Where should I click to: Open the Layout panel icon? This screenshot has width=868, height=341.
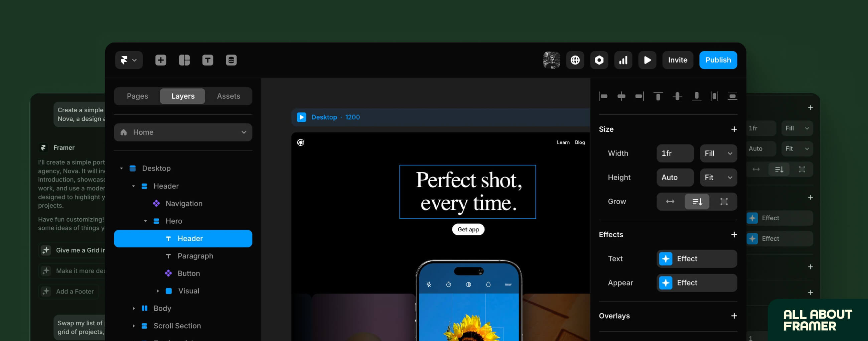[184, 60]
